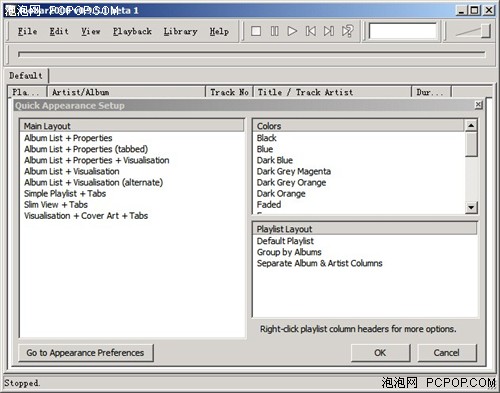Screen dimensions: 500x393
Task: Click the Pause playback button
Action: click(x=274, y=31)
